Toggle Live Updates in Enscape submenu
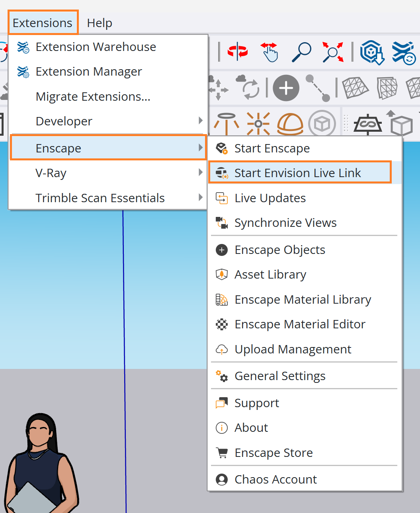This screenshot has height=513, width=420. (x=305, y=198)
